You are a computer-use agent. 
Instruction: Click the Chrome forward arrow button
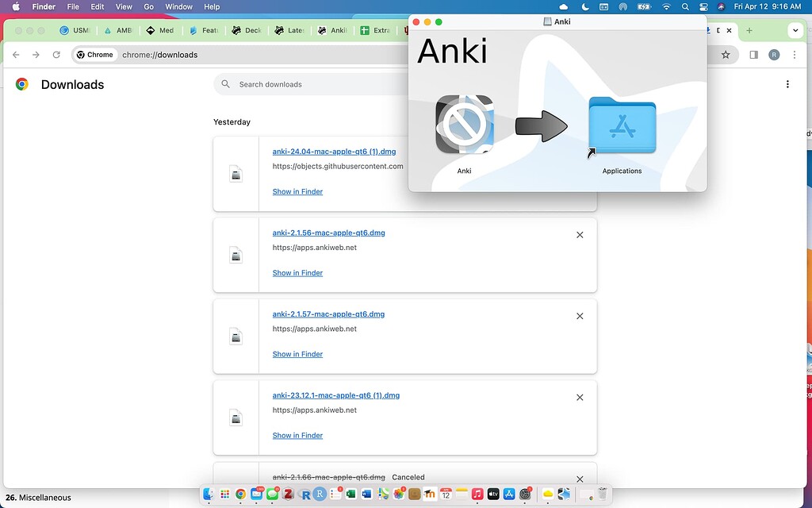point(36,55)
